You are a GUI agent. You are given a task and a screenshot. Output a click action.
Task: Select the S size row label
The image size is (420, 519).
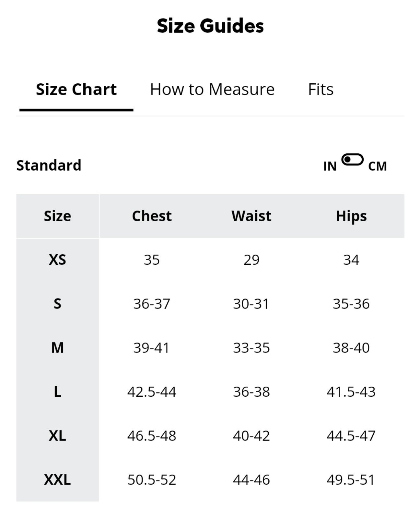point(57,304)
